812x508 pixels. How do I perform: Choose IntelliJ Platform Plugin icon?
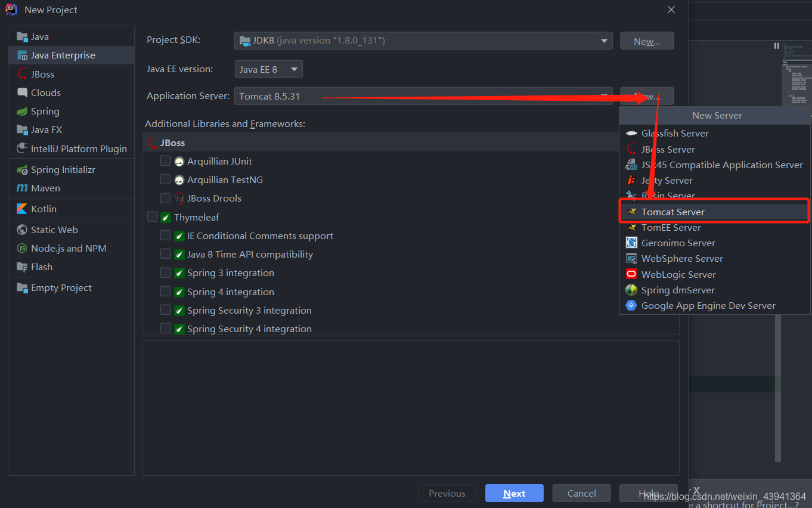tap(22, 148)
